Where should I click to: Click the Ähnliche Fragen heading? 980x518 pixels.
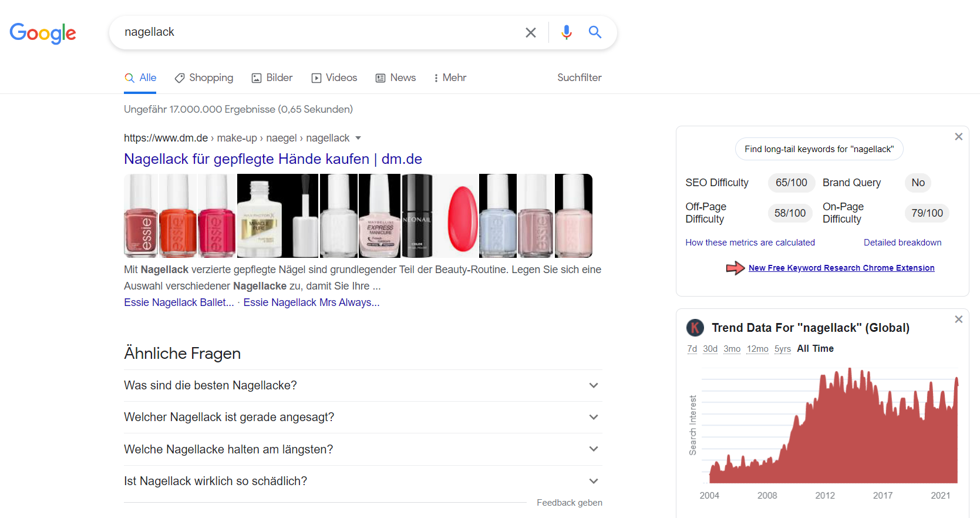(x=183, y=354)
